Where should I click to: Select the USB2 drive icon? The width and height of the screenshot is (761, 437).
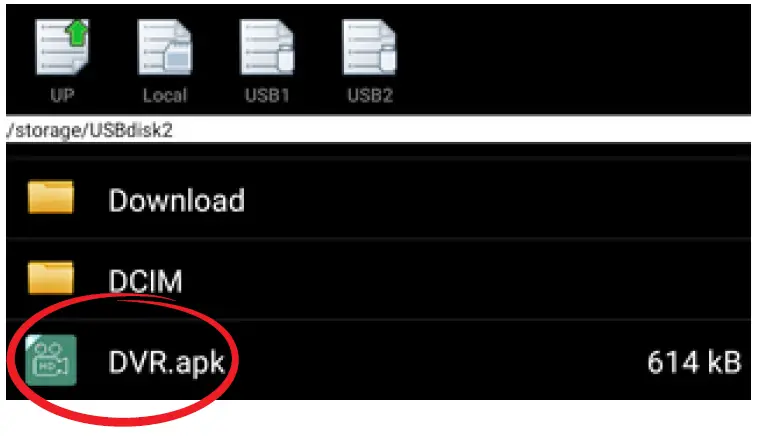pos(369,47)
